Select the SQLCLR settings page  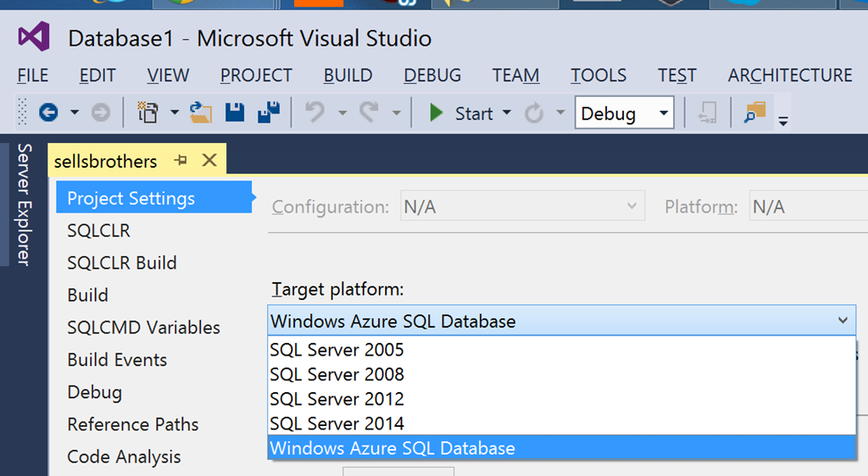98,230
